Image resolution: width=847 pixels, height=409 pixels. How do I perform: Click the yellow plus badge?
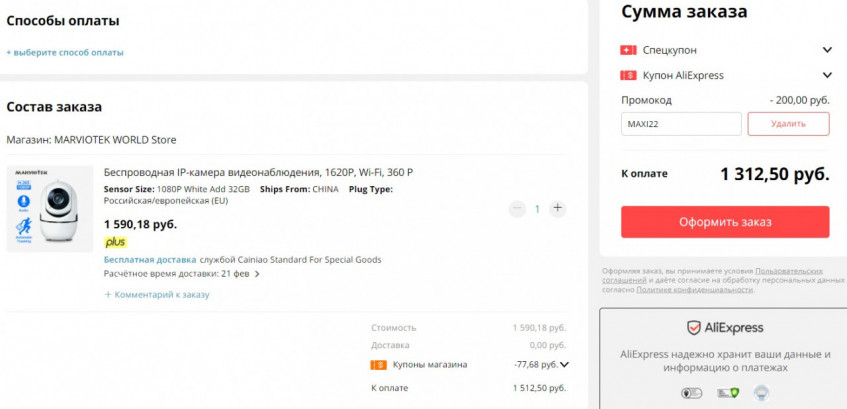tap(116, 242)
